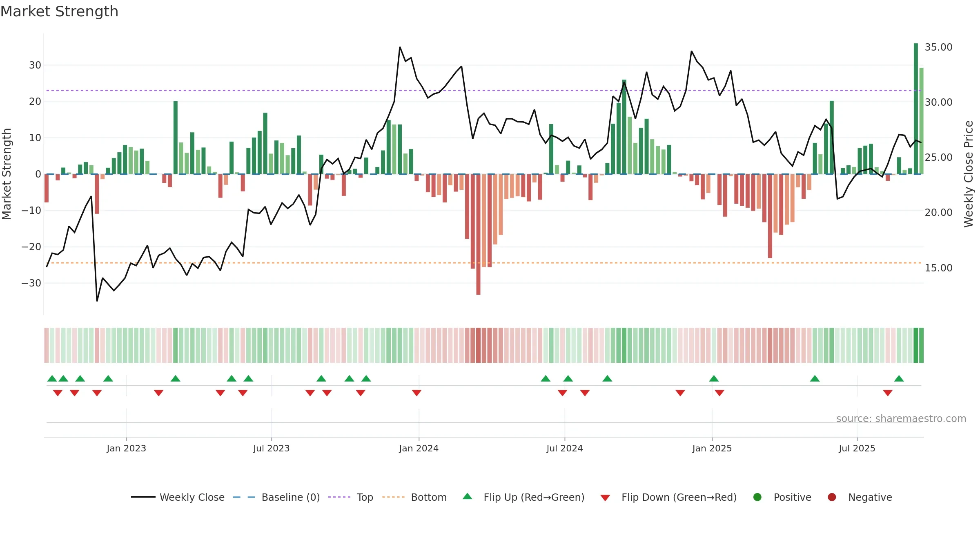This screenshot has height=551, width=980.
Task: Click the black Weekly Close line sample in legend
Action: click(143, 497)
